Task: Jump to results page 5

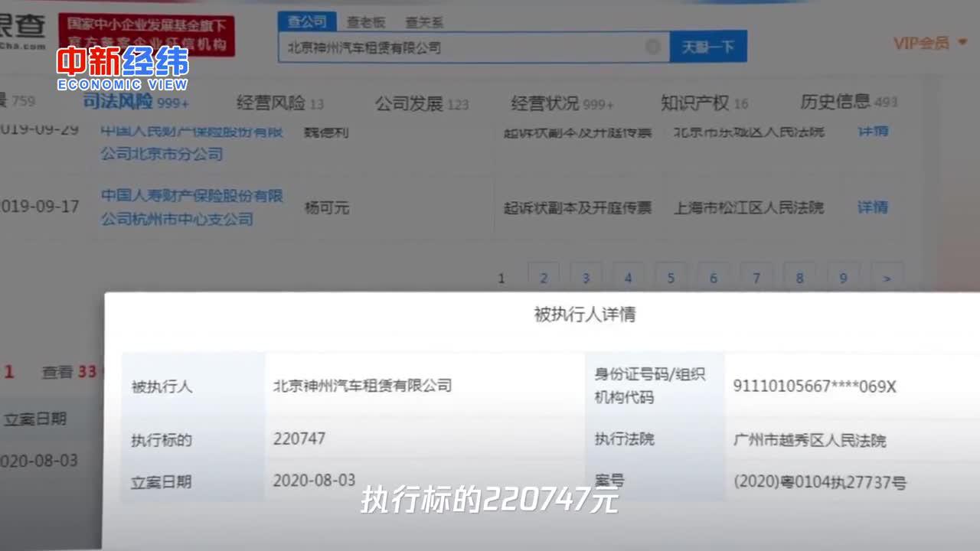Action: [671, 278]
